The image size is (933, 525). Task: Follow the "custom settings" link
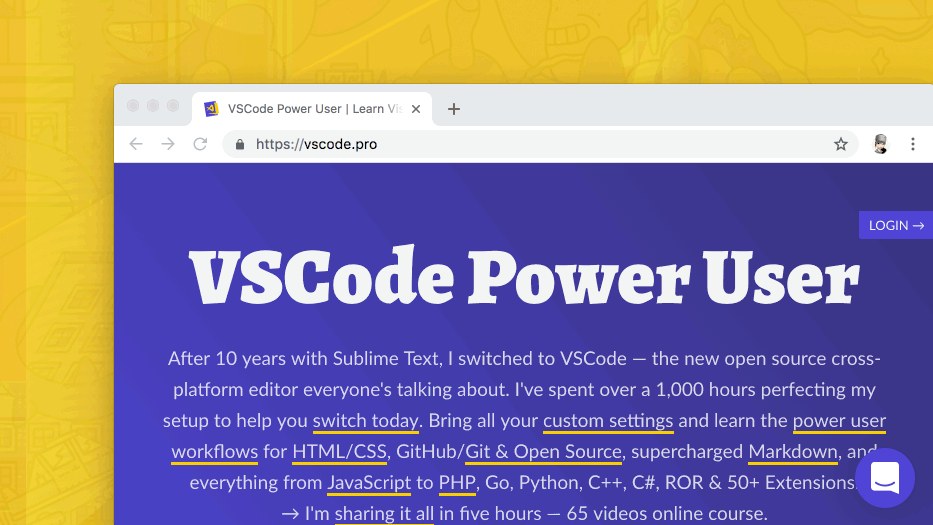(x=608, y=421)
